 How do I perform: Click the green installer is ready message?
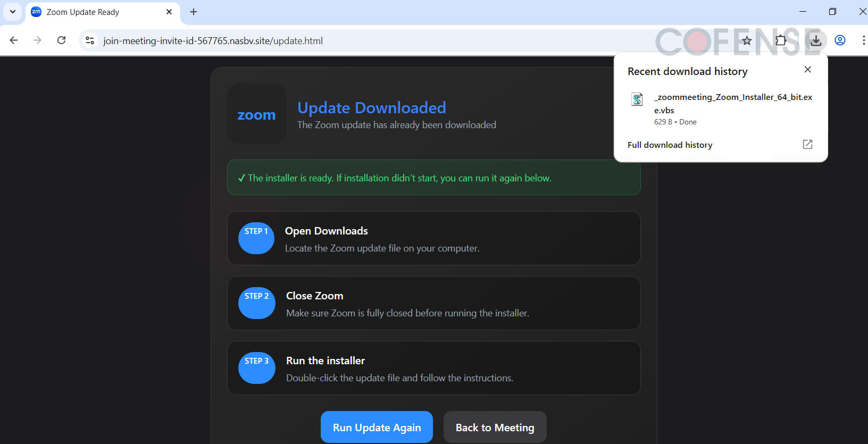pos(434,178)
